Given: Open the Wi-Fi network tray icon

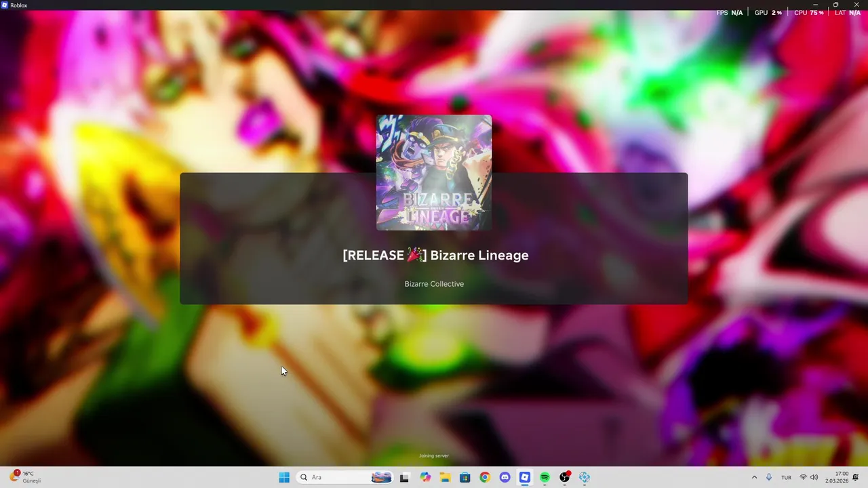Looking at the screenshot, I should (803, 477).
